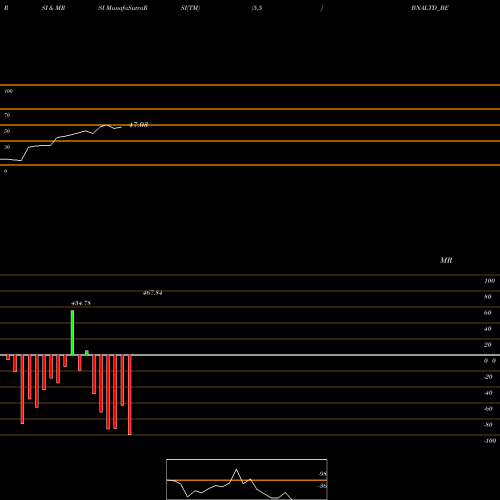Click the (5,5 parameter text in header
Image resolution: width=500 pixels, height=500 pixels.
pyautogui.click(x=257, y=8)
